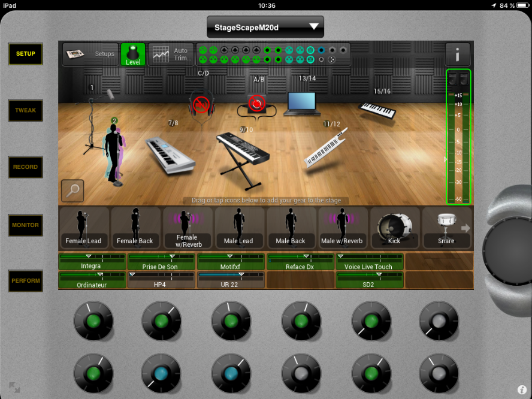The image size is (532, 399).
Task: Add a Kick drum to the stage
Action: coord(394,228)
